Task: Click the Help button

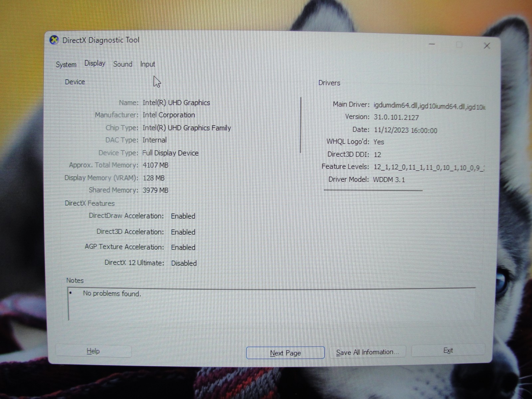Action: 93,351
